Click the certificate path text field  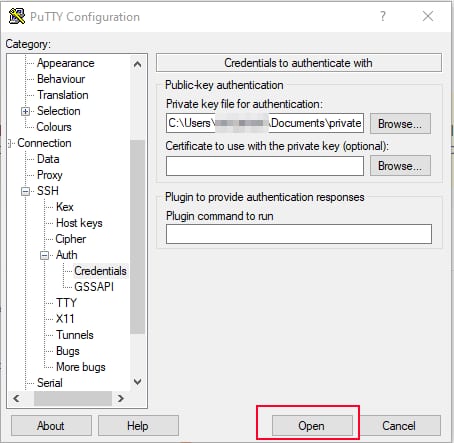click(x=265, y=166)
